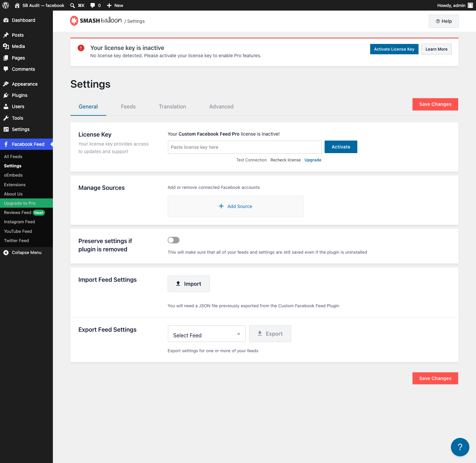Image resolution: width=476 pixels, height=463 pixels.
Task: Click the Activate License Key button
Action: 394,49
